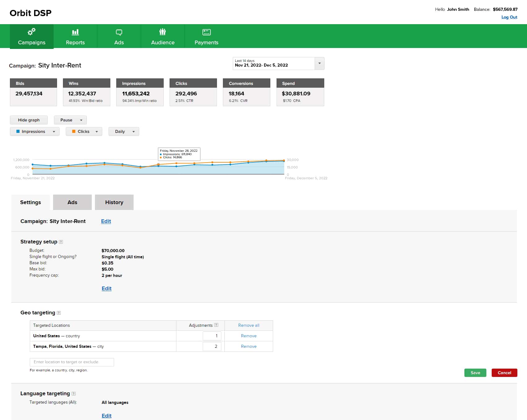Click the Balance amount $567,569.87

point(505,9)
